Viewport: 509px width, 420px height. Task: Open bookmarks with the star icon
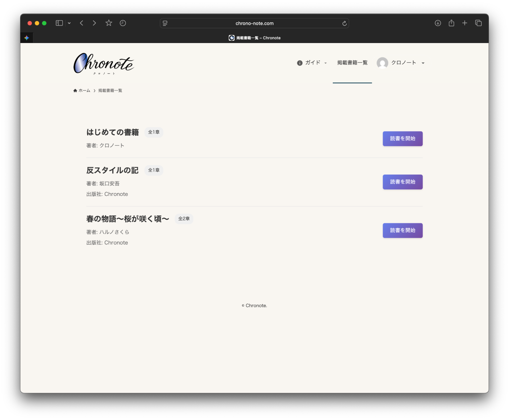(109, 23)
